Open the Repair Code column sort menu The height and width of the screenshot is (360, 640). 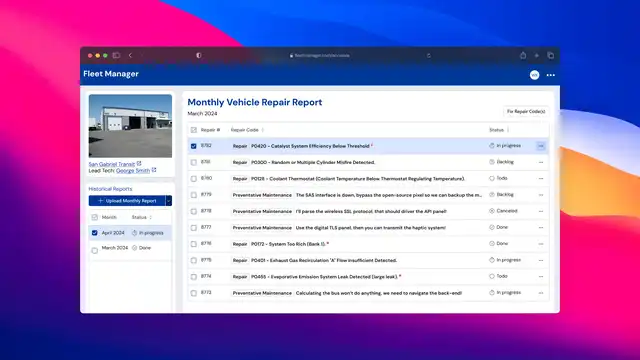263,130
